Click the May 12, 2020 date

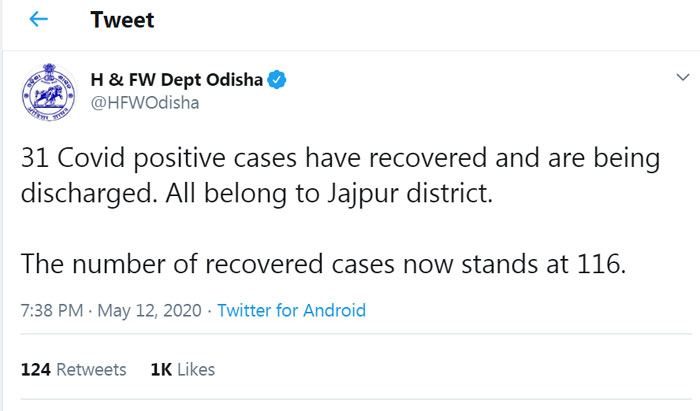click(x=150, y=311)
